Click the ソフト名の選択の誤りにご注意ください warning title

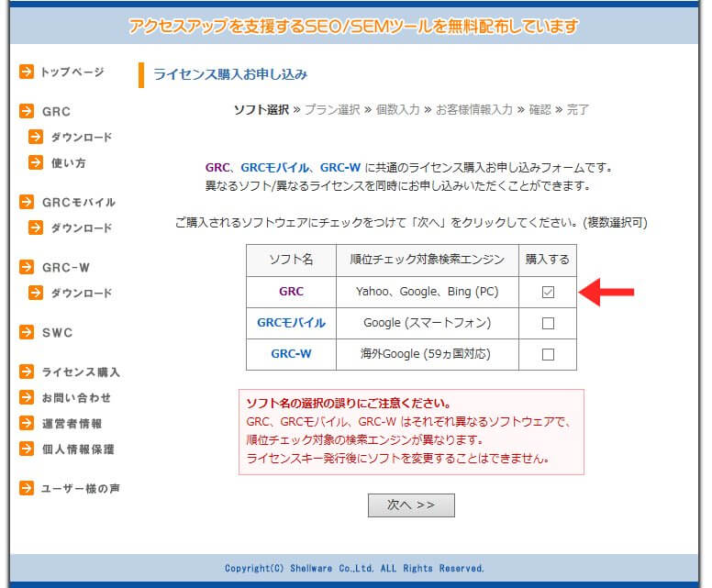coord(349,404)
